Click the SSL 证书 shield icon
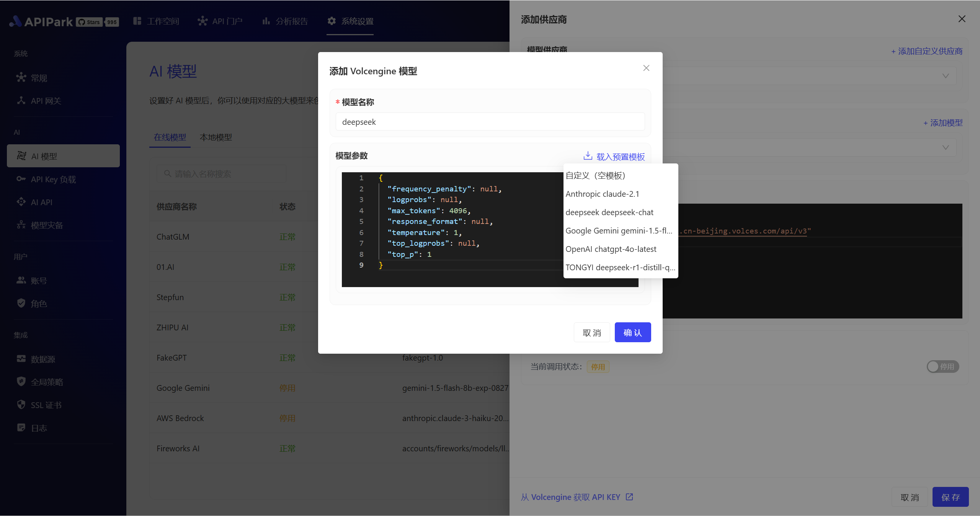 [21, 405]
